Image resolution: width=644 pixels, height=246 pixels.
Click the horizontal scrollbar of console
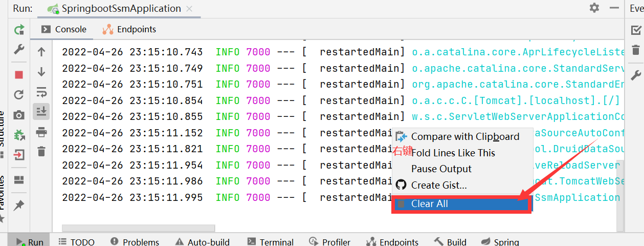tap(139, 228)
